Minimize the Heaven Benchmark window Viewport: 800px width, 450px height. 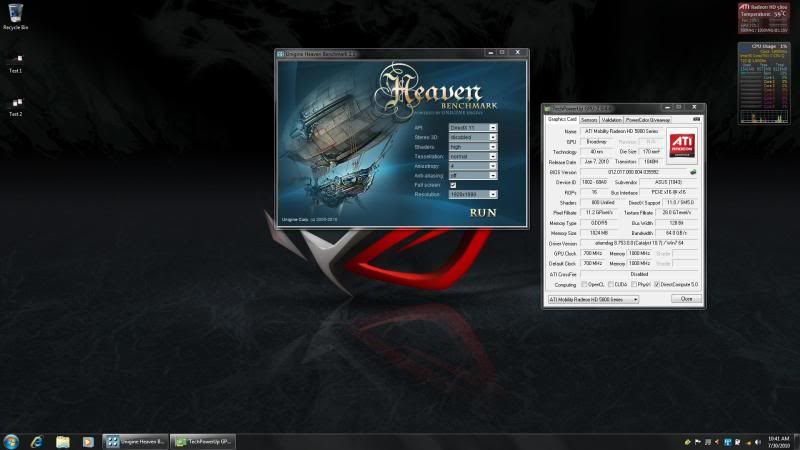(x=490, y=53)
